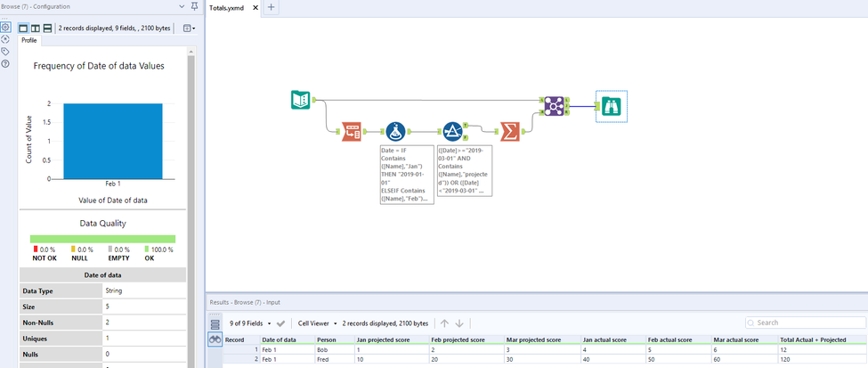Click the Results search field
868x368 pixels.
coord(806,323)
